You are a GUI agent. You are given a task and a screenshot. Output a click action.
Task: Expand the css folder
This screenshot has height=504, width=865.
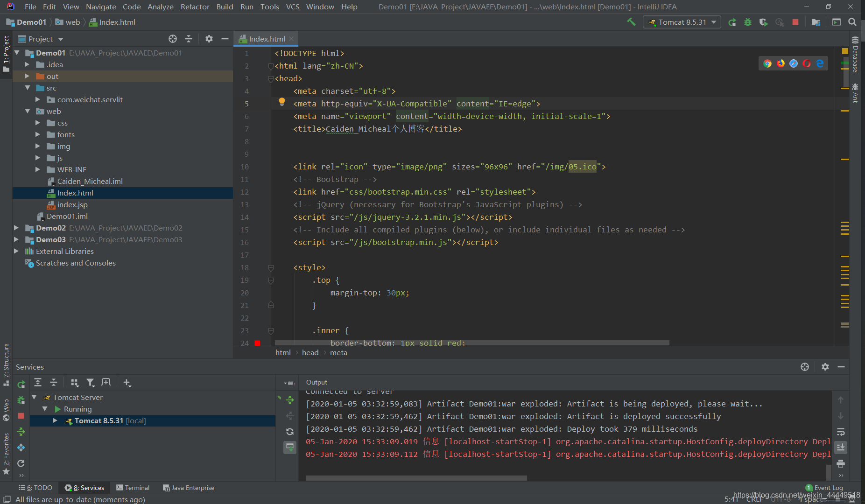click(38, 123)
